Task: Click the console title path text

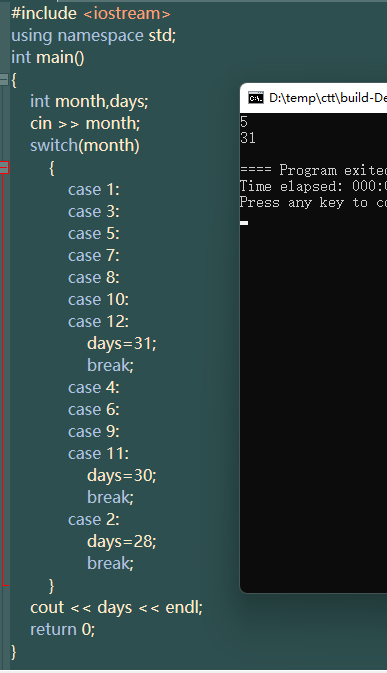Action: 328,98
